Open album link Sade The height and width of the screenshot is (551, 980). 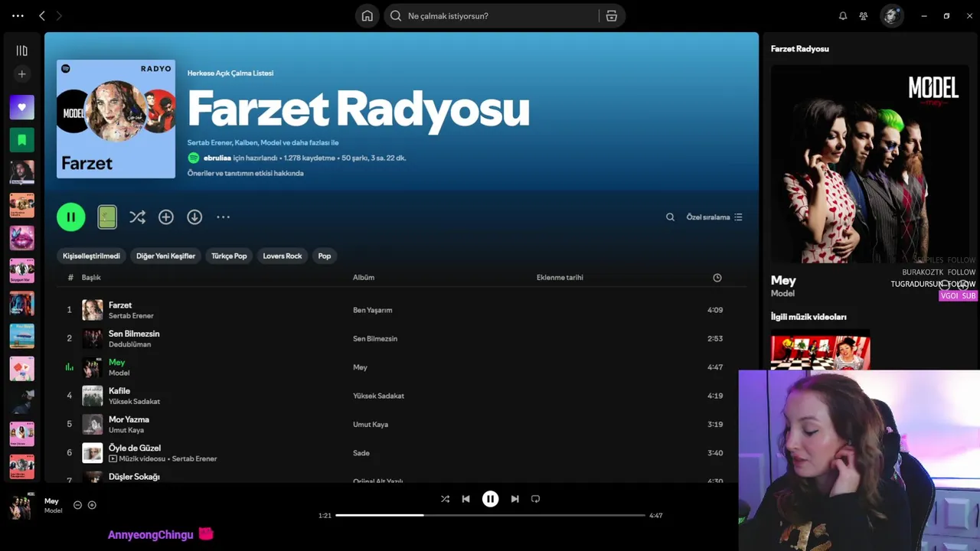361,453
